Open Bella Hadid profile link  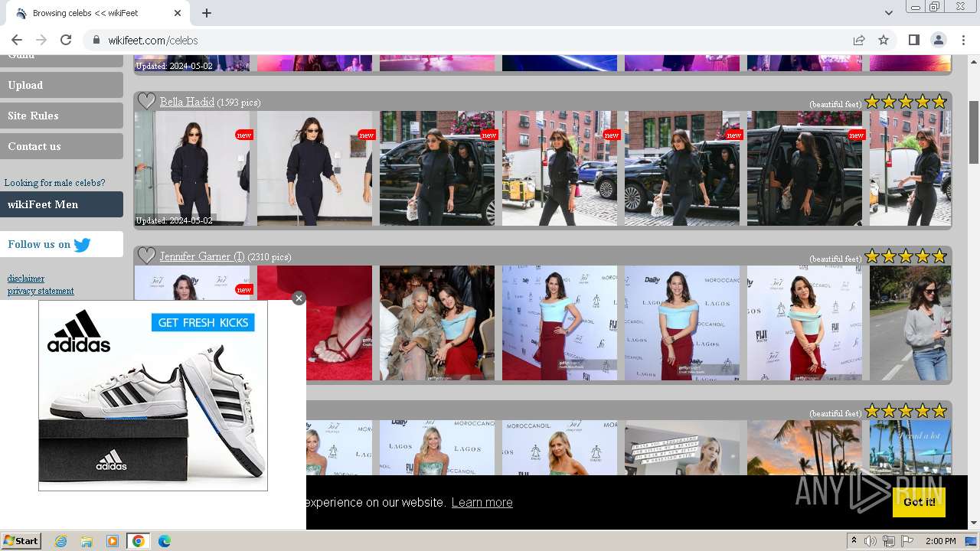pos(187,102)
